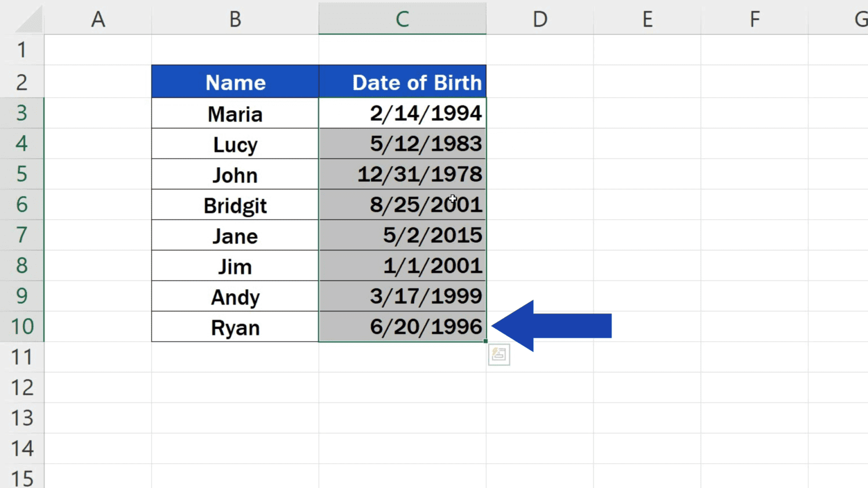Select the Name header cell

[x=235, y=82]
